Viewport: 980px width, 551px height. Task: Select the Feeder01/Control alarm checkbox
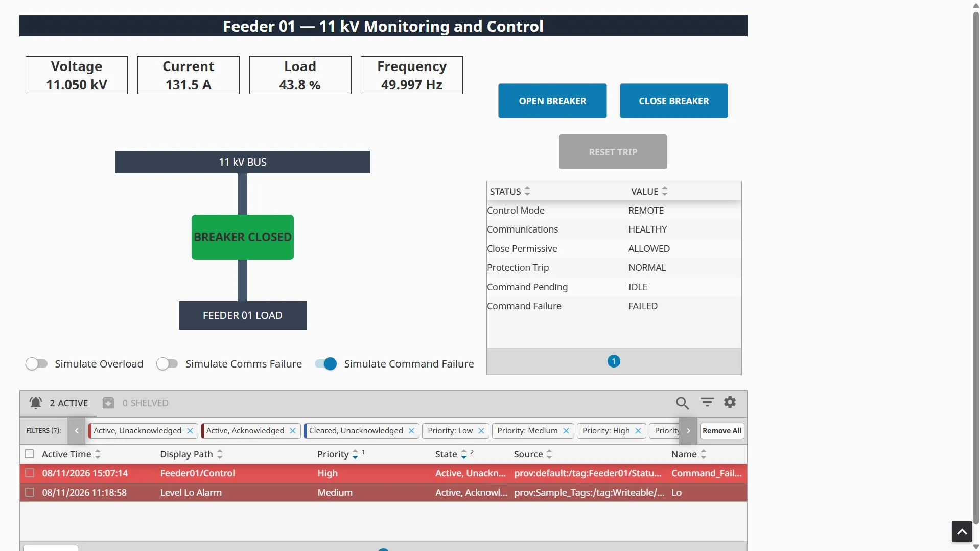pyautogui.click(x=30, y=473)
